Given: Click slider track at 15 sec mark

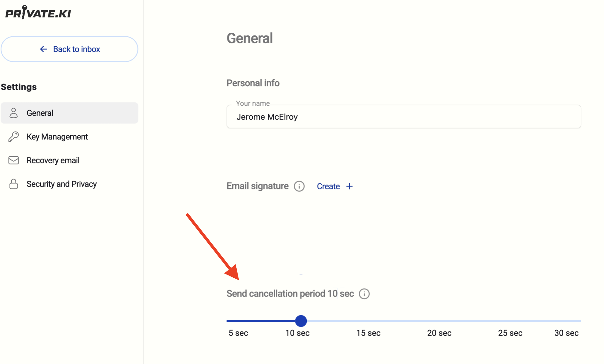Looking at the screenshot, I should (368, 321).
